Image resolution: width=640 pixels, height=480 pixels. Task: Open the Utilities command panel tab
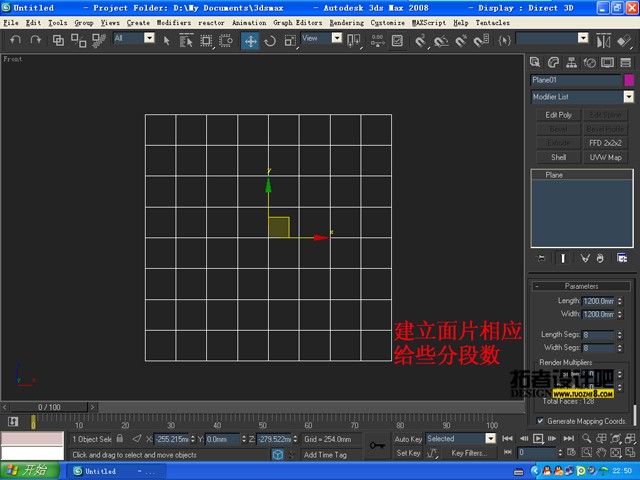[x=626, y=62]
